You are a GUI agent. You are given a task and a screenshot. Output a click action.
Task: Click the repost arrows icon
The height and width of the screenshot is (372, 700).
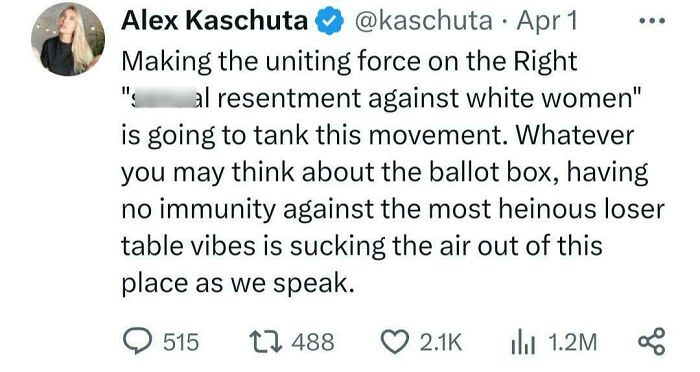point(265,342)
